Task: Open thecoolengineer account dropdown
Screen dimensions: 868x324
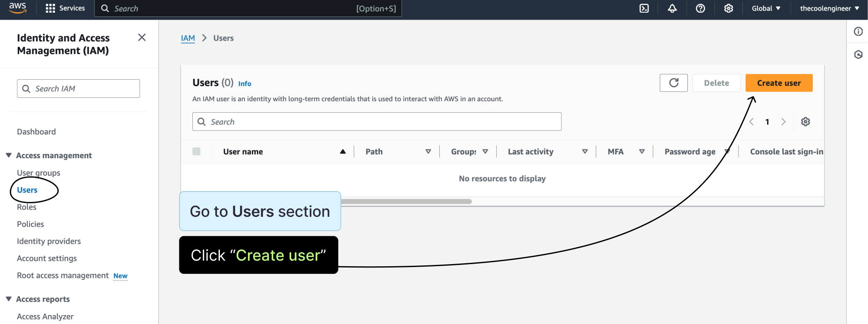Action: coord(829,8)
